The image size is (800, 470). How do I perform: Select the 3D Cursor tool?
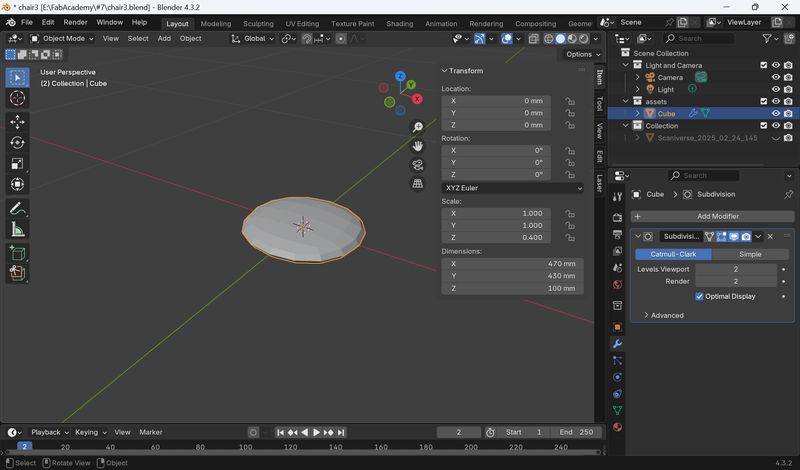(x=17, y=98)
